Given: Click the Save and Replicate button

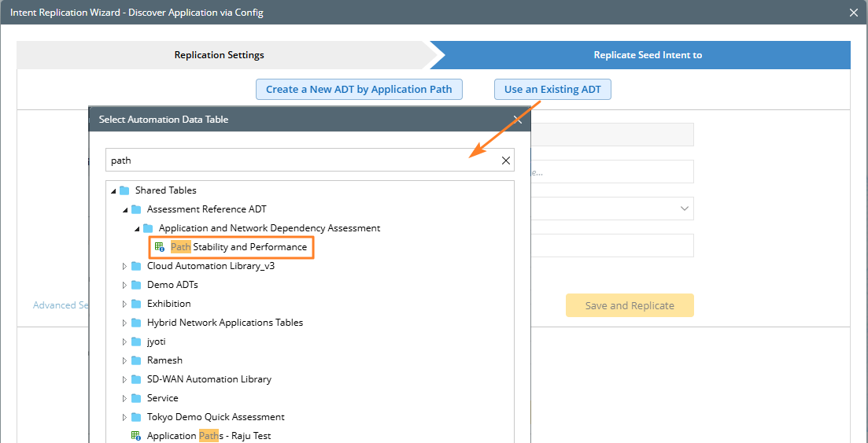Looking at the screenshot, I should (630, 305).
